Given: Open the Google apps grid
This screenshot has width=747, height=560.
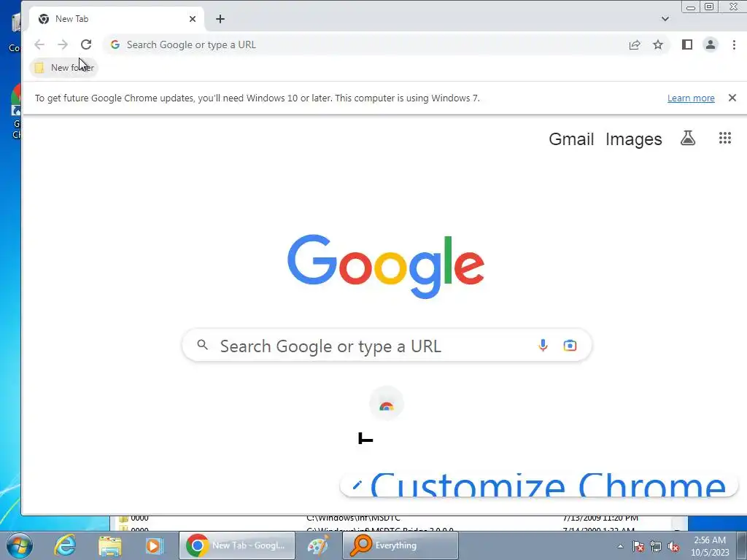Looking at the screenshot, I should 724,138.
